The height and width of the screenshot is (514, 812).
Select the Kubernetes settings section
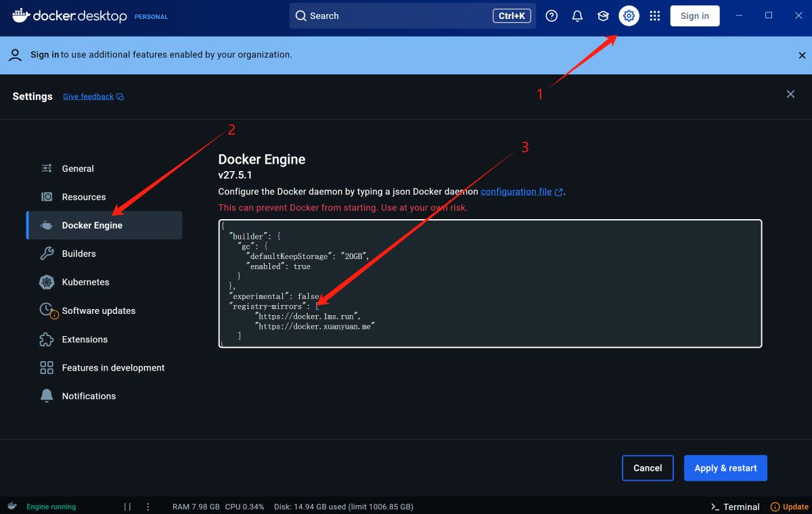[x=104, y=282]
